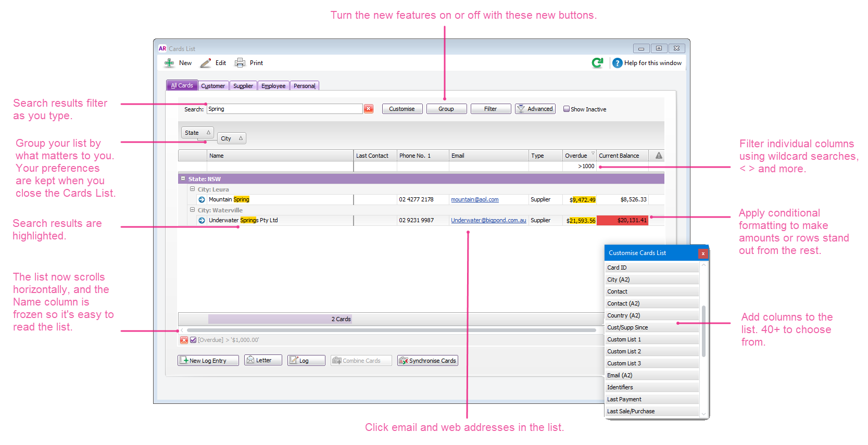
Task: Click the Letter button
Action: [263, 360]
